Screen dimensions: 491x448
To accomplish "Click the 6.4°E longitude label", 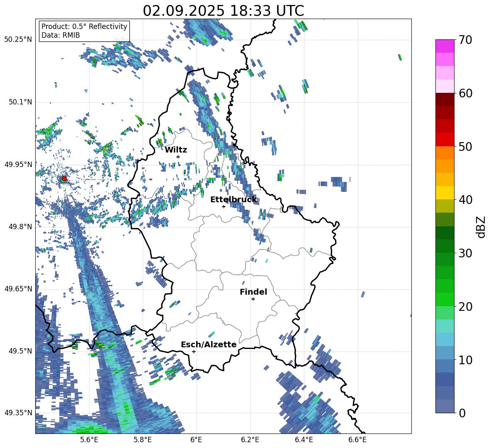I will point(304,440).
